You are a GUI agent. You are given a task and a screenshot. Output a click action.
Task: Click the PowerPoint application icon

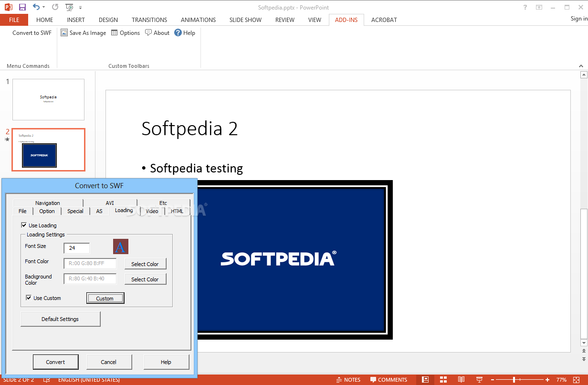tap(8, 7)
